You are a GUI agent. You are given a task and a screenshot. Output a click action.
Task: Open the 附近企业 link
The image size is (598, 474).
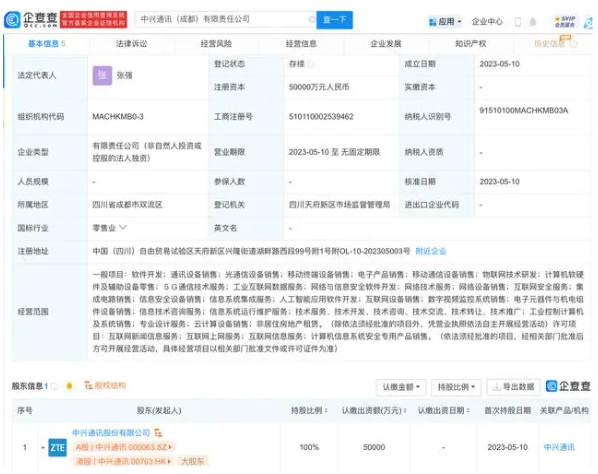(x=431, y=251)
